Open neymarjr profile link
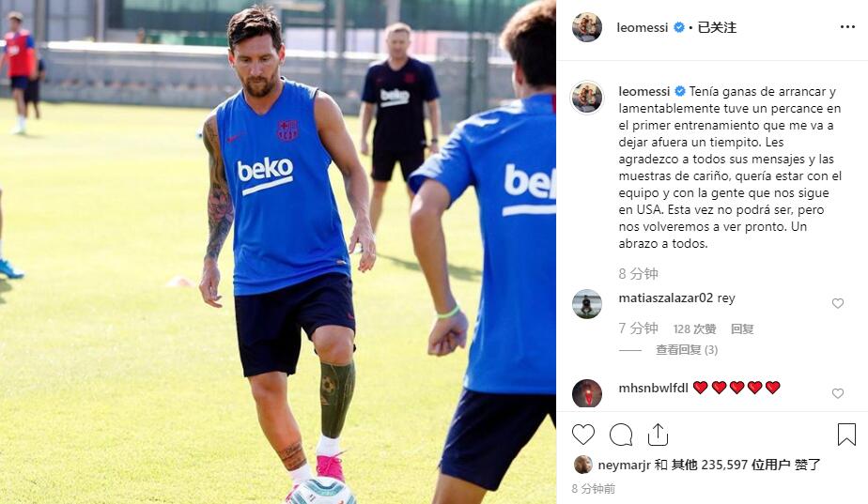Viewport: 868px width, 504px height. click(624, 465)
